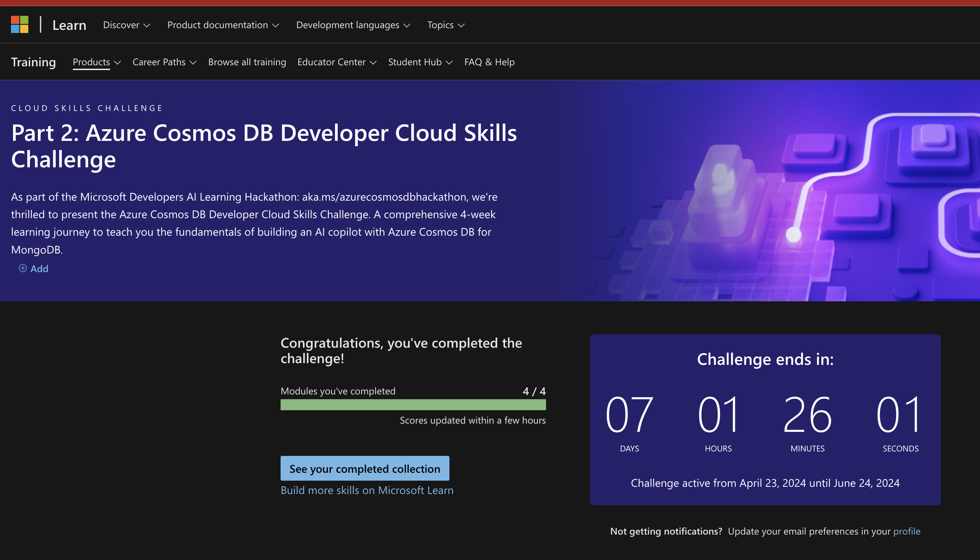
Task: Expand the Student Hub menu
Action: click(x=420, y=62)
